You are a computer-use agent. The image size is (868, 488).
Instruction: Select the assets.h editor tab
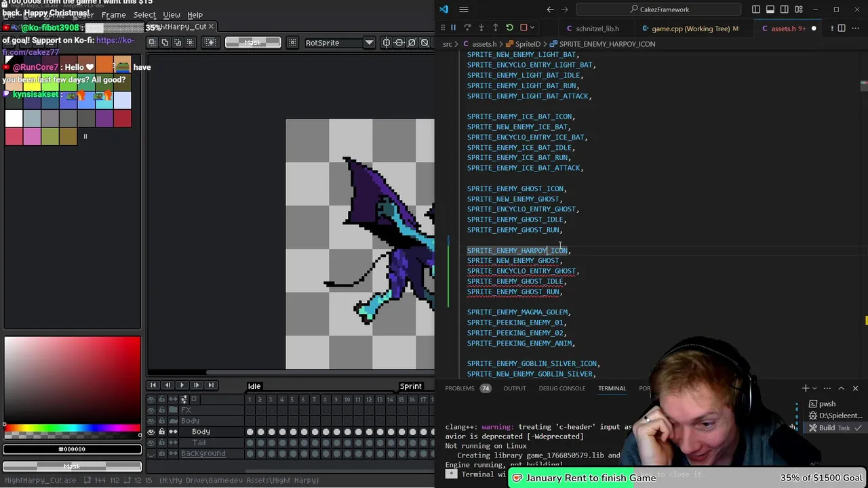(x=789, y=28)
